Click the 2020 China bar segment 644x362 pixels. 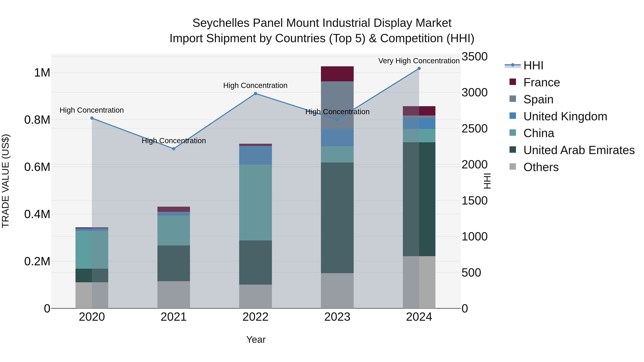click(92, 250)
